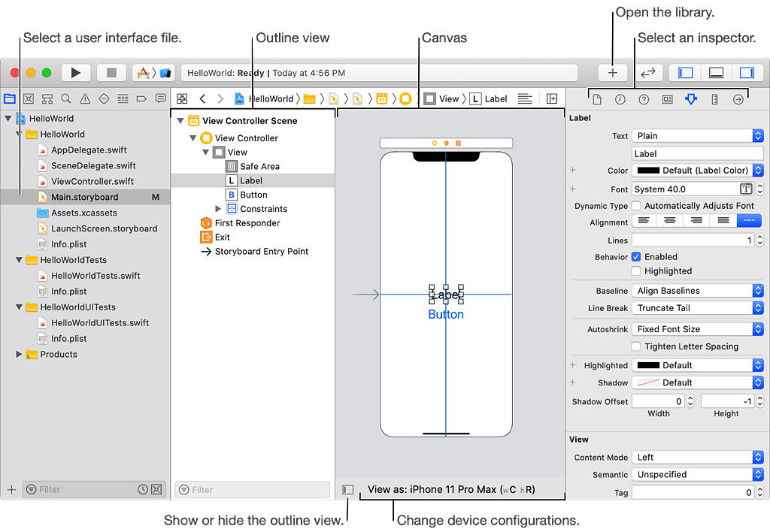Open the Breakpoint navigator icon
Image resolution: width=770 pixels, height=532 pixels.
(141, 98)
